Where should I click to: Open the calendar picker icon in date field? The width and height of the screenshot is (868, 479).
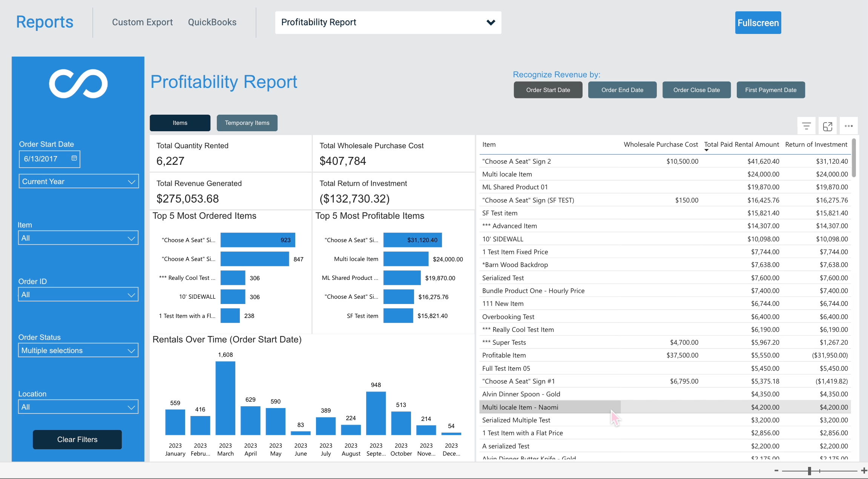74,158
